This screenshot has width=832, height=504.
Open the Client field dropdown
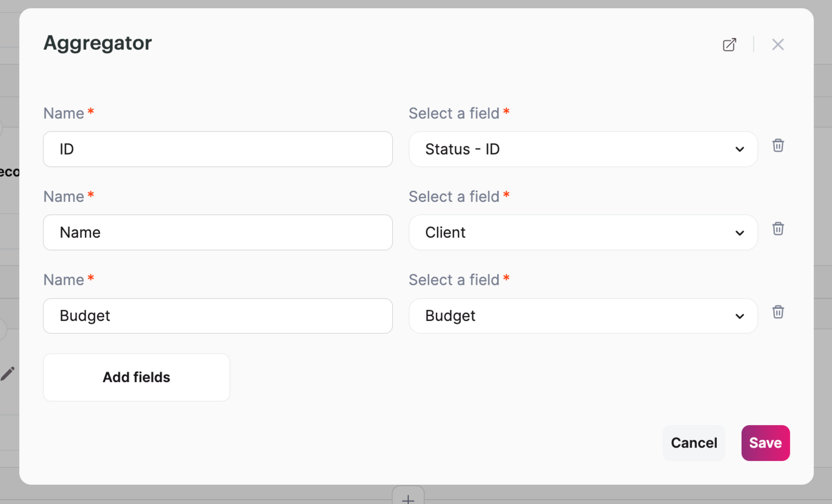[583, 233]
